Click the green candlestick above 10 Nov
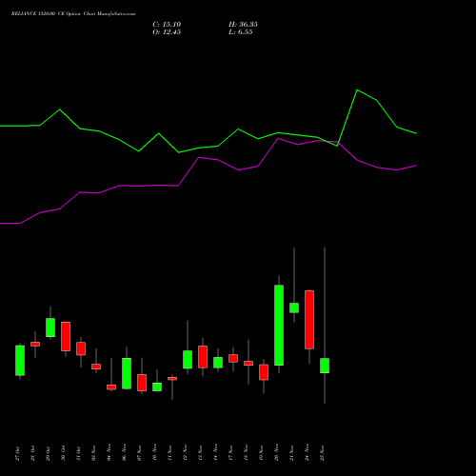 [157, 387]
